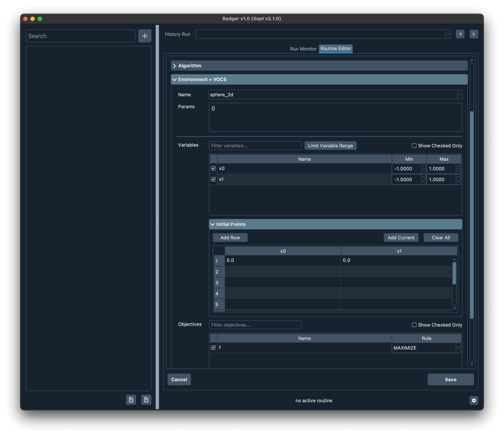The width and height of the screenshot is (504, 437).
Task: Toggle Show Checked Only for Objectives
Action: 414,324
